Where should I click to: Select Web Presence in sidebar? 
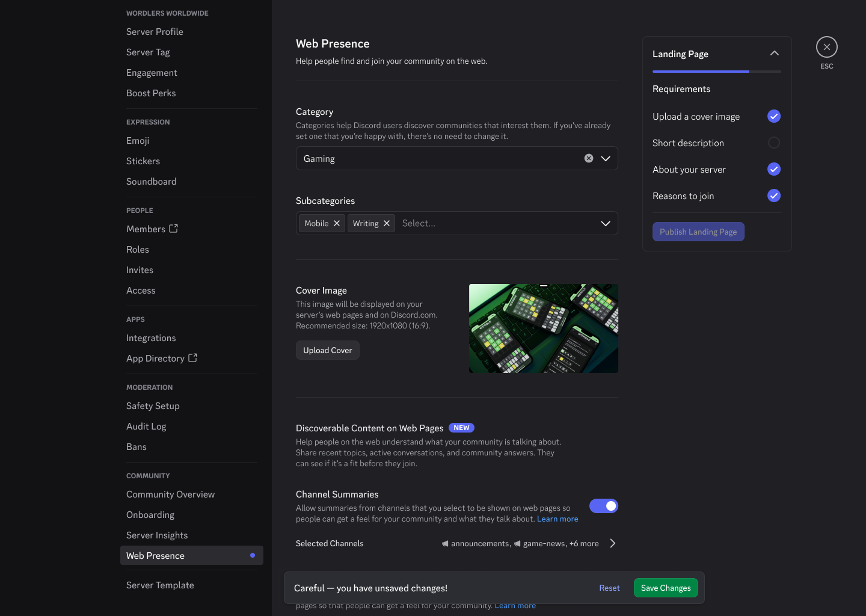(192, 555)
